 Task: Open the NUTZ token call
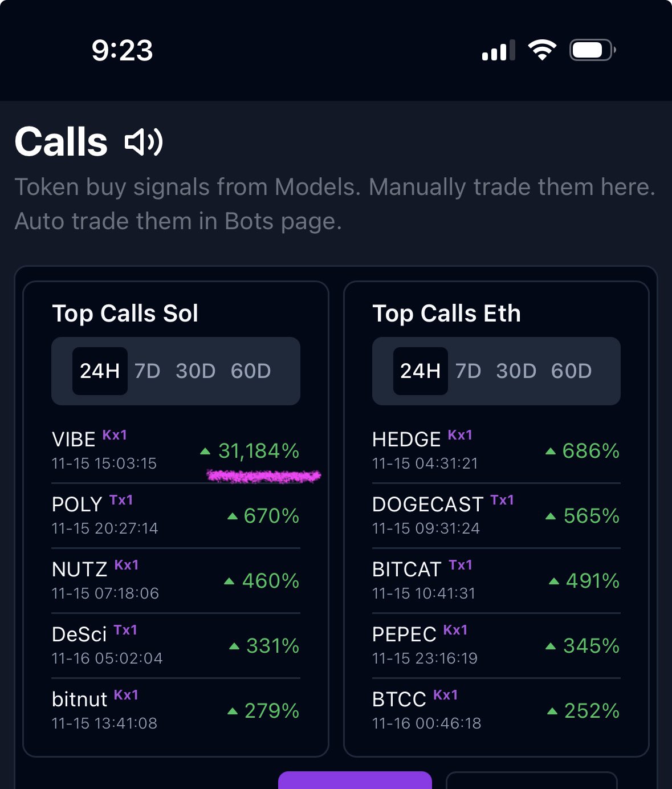[x=176, y=581]
